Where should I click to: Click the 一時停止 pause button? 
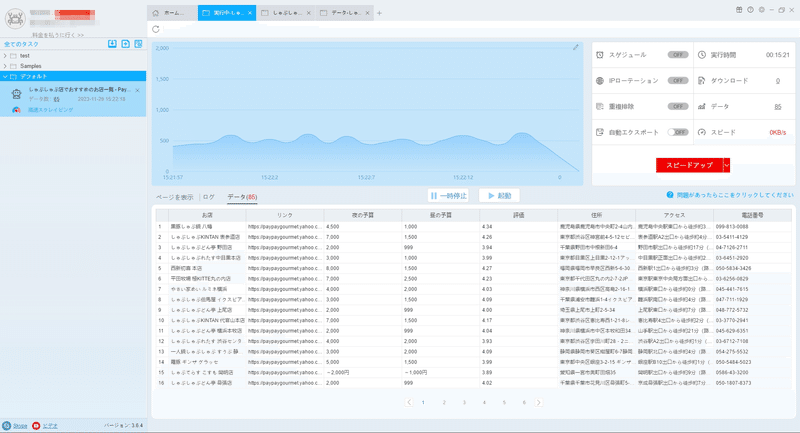(448, 196)
